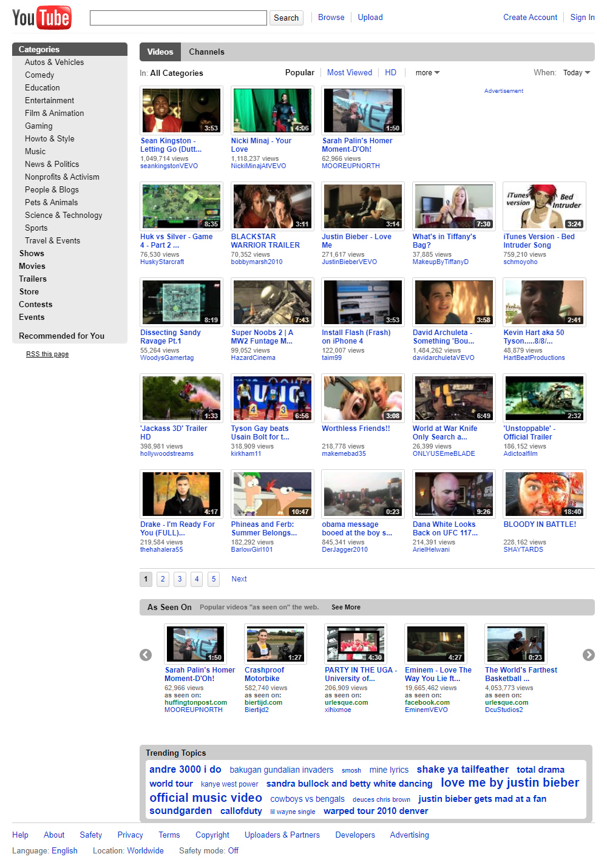
Task: Click trending topic 'official music video'
Action: click(206, 798)
